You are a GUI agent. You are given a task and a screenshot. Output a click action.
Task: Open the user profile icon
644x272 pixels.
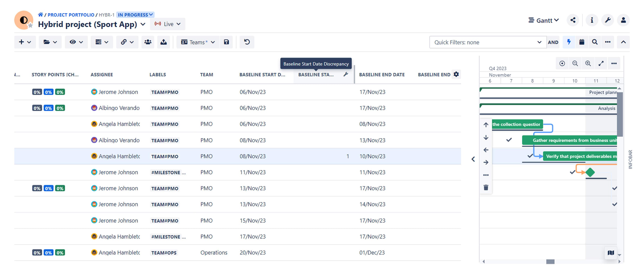[623, 20]
